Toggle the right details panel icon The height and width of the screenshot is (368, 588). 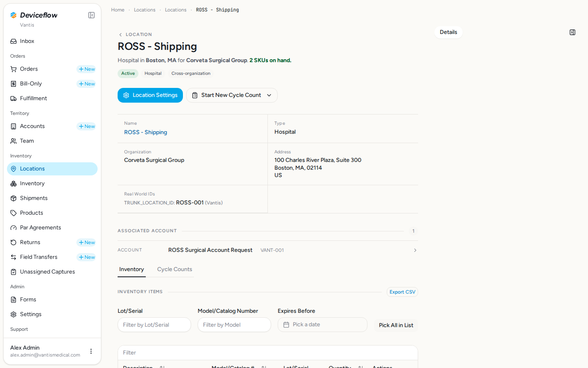point(572,32)
